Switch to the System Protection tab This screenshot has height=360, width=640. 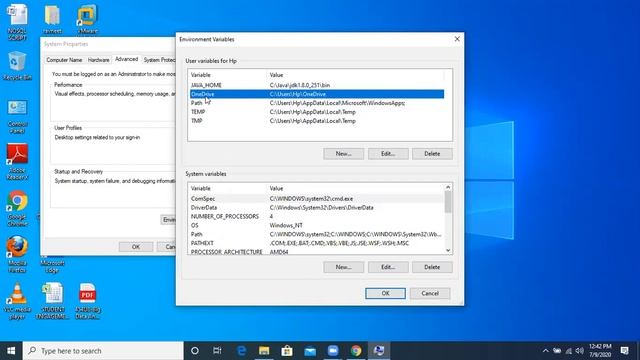pos(159,60)
